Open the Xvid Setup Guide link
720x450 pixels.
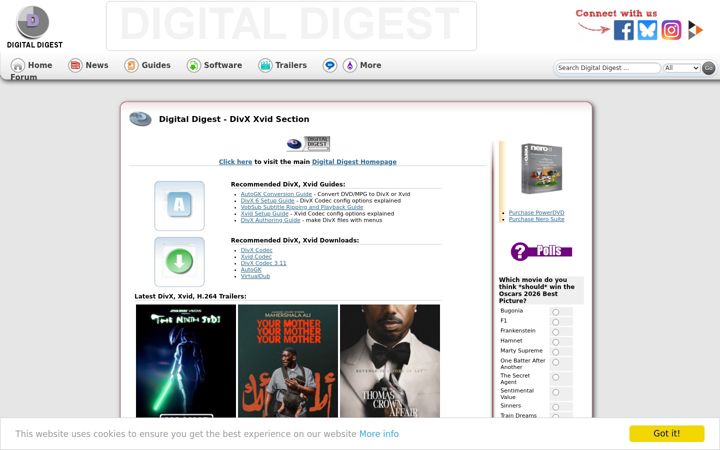[264, 214]
